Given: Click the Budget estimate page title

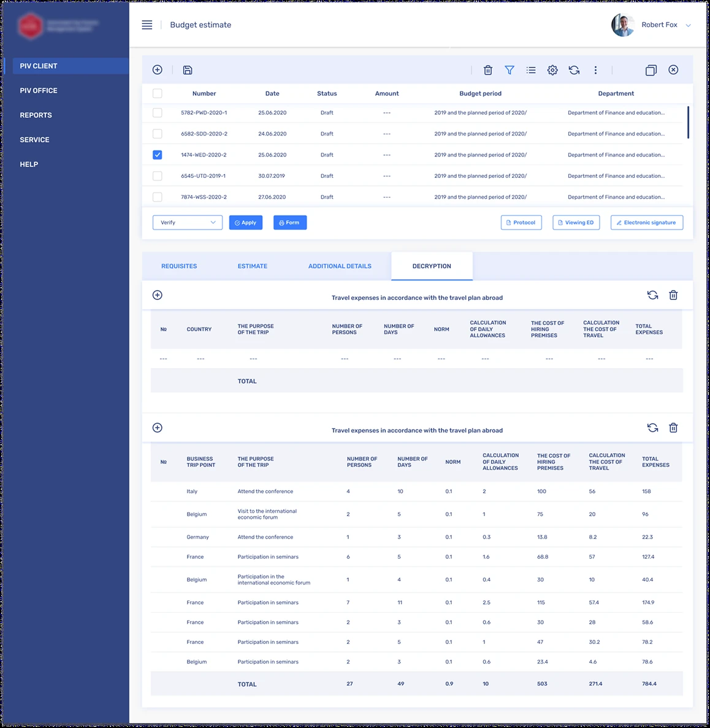Looking at the screenshot, I should click(200, 25).
